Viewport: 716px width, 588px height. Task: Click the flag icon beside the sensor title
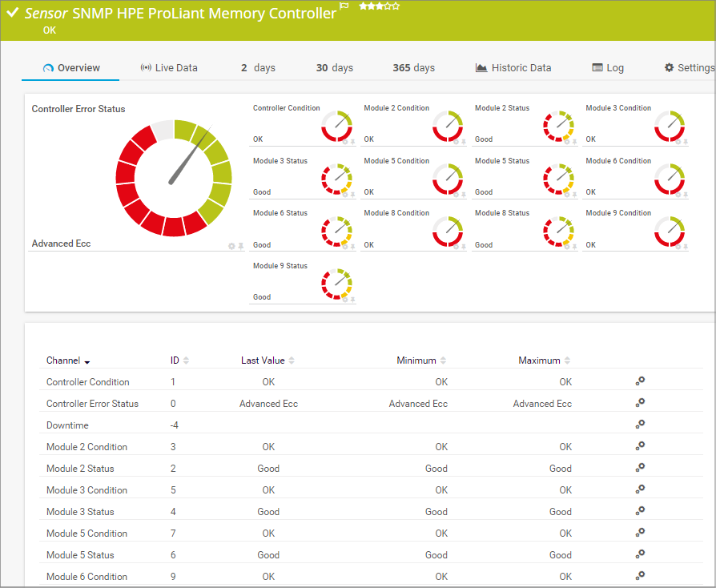click(x=344, y=6)
